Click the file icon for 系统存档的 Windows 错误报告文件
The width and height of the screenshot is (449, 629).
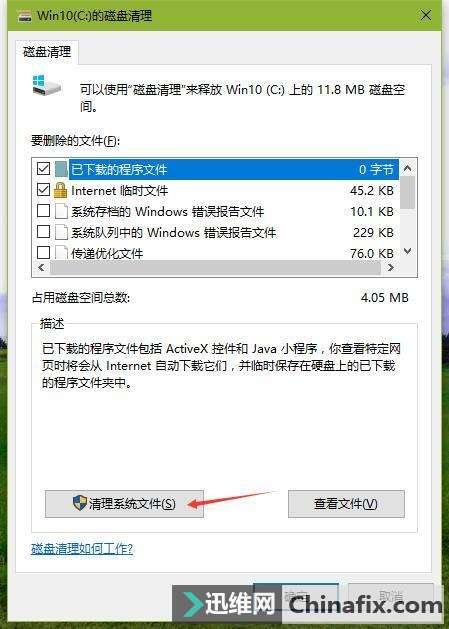coord(61,211)
